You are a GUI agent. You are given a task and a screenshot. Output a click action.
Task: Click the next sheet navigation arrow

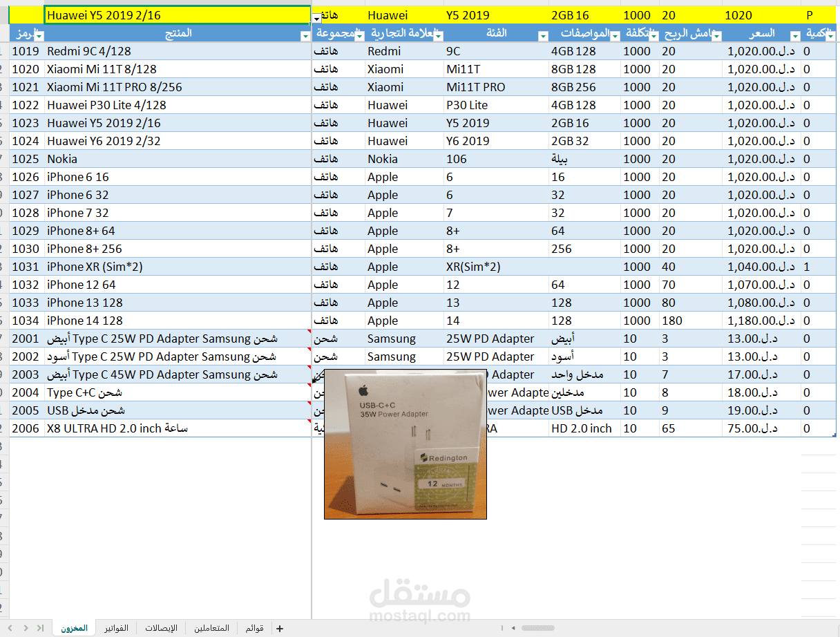click(x=26, y=628)
